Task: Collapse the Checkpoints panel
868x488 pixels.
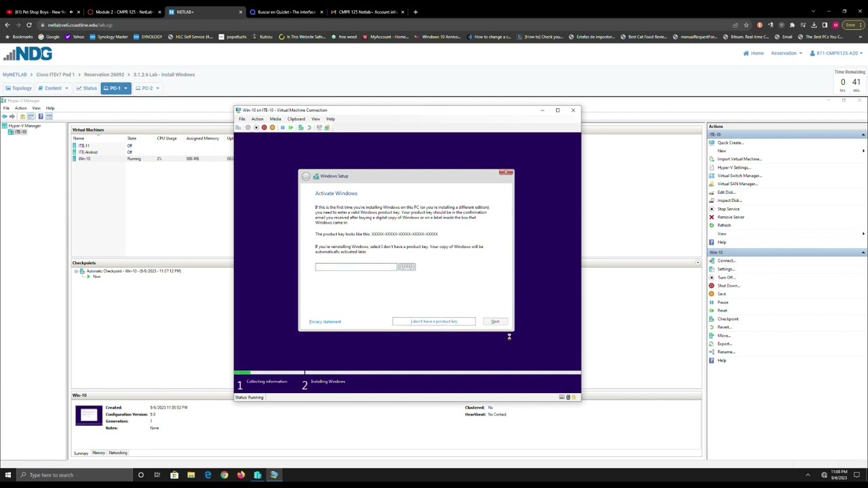Action: [698, 262]
